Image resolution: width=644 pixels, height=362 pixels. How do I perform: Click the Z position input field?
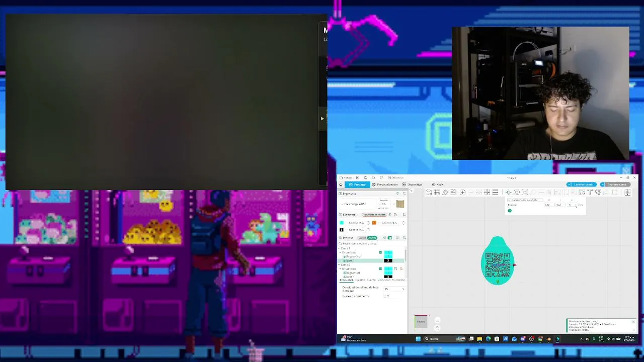[571, 205]
